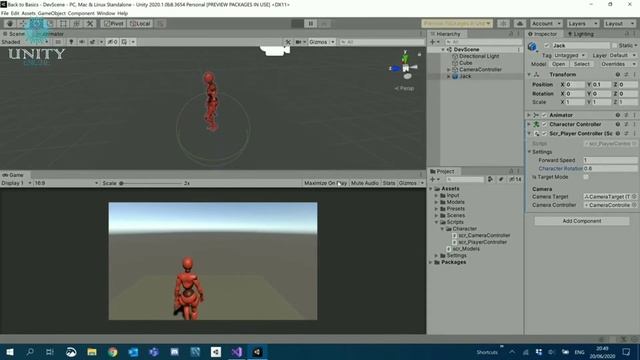Open Animator preset settings icon
The width and height of the screenshot is (640, 360).
pyautogui.click(x=626, y=115)
